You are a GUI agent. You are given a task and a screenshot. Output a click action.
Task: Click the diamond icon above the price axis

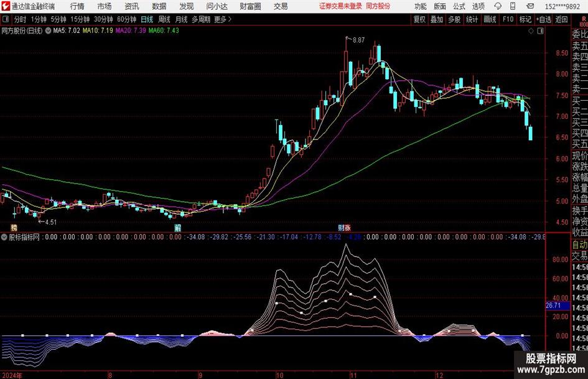click(x=531, y=31)
